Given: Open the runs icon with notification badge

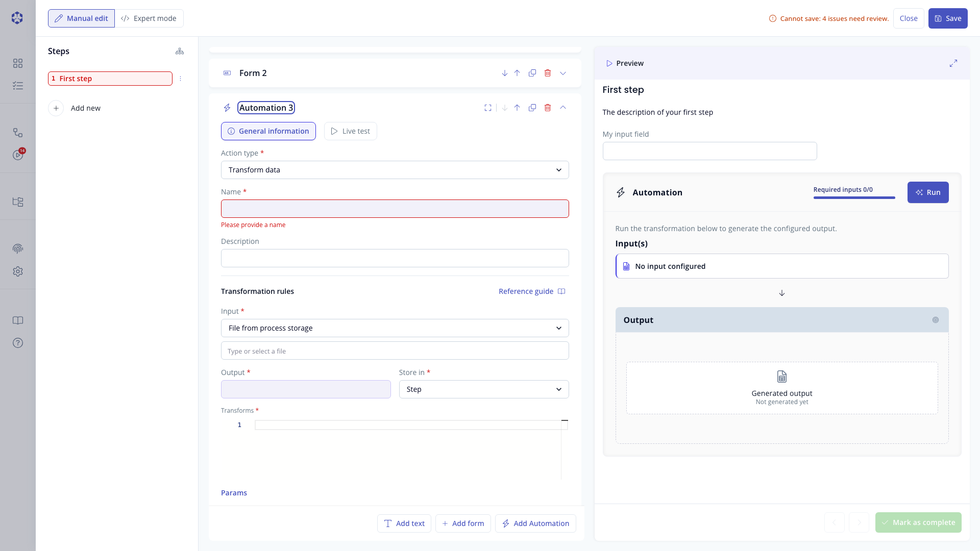Looking at the screenshot, I should [x=18, y=155].
